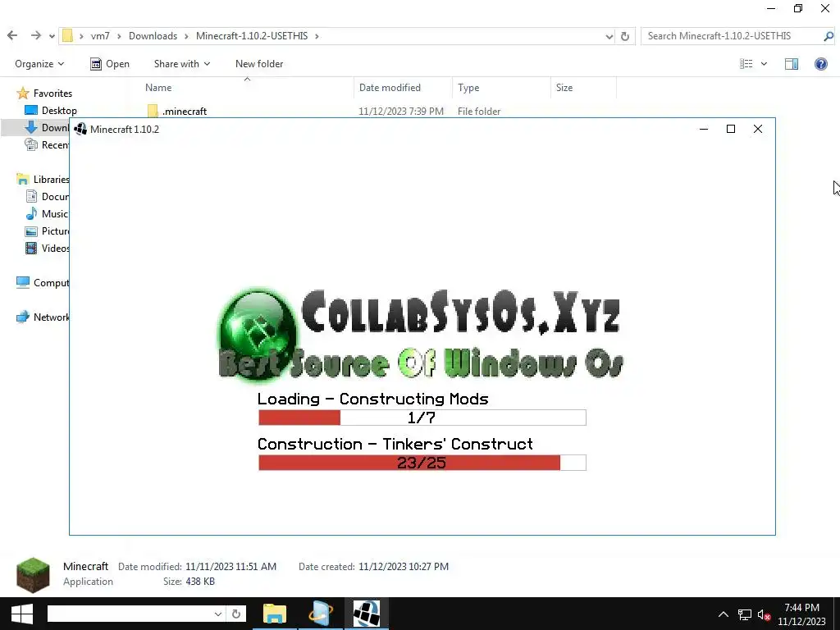Open Recent places in navigation pane
This screenshot has width=840, height=630.
coord(47,144)
